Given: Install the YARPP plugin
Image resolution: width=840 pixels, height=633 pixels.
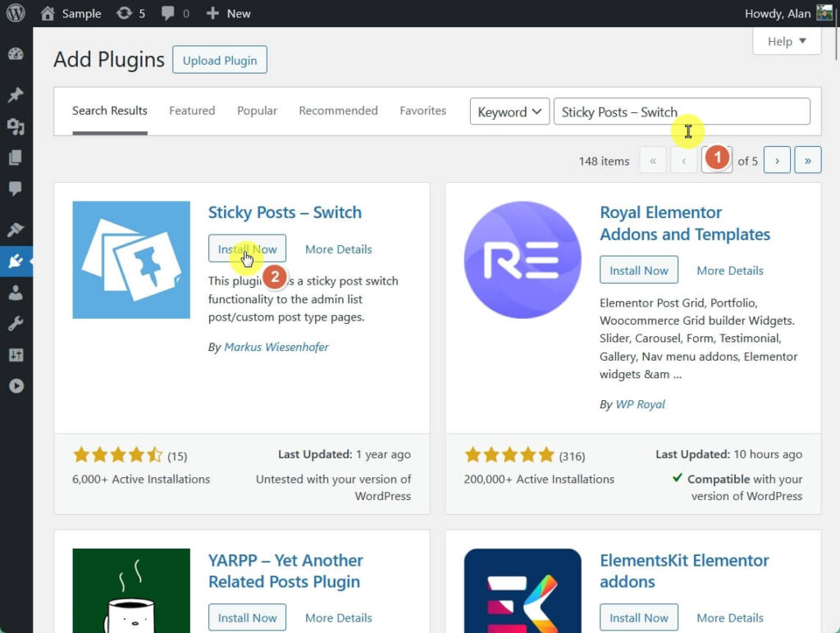Looking at the screenshot, I should click(x=247, y=617).
